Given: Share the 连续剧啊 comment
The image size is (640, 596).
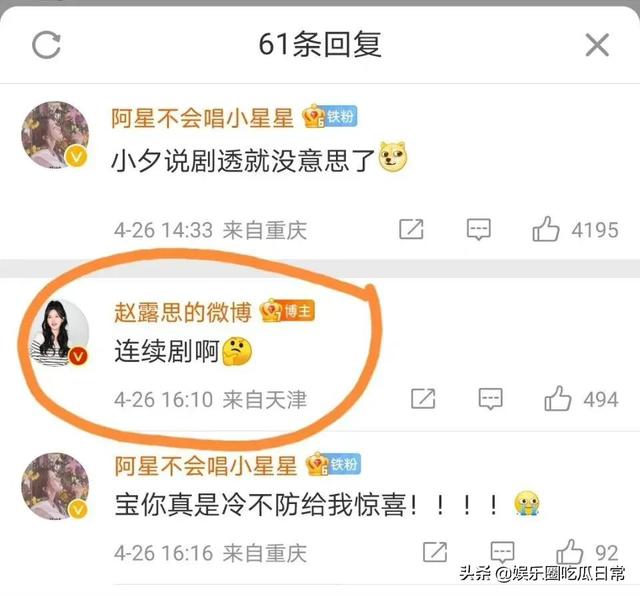Looking at the screenshot, I should tap(423, 398).
